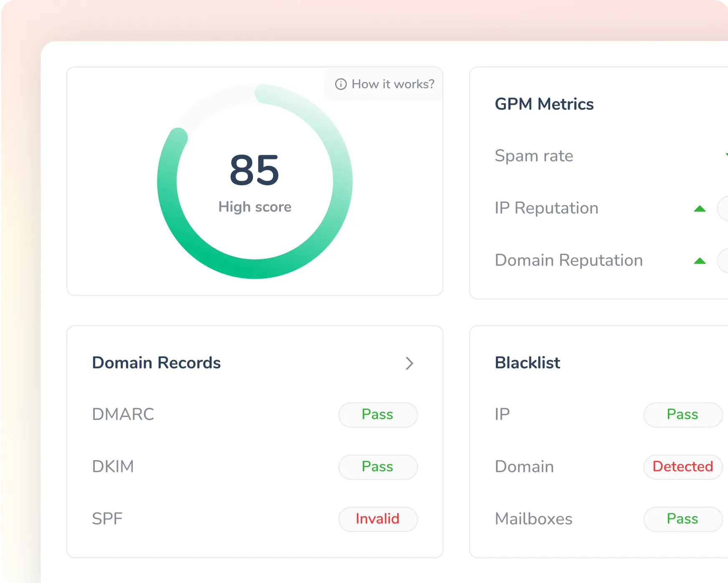Click the SPF Invalid status badge
This screenshot has height=583, width=728.
coord(378,519)
